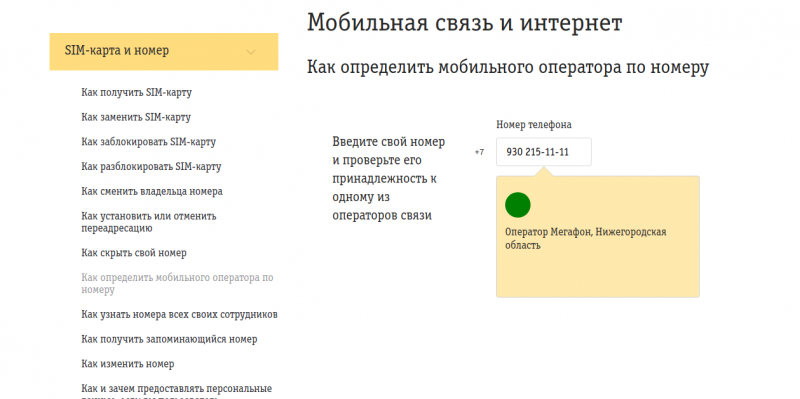Image resolution: width=800 pixels, height=399 pixels.
Task: Focus the Номер телефона input field
Action: [544, 152]
